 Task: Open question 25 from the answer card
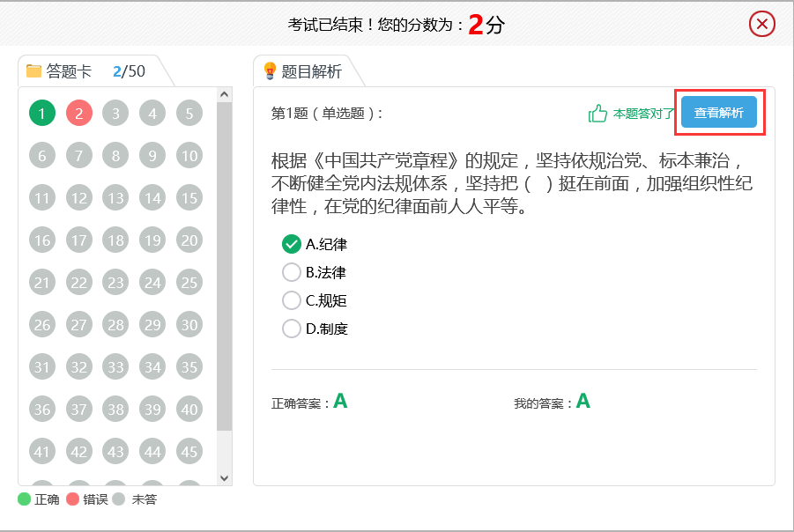click(189, 282)
